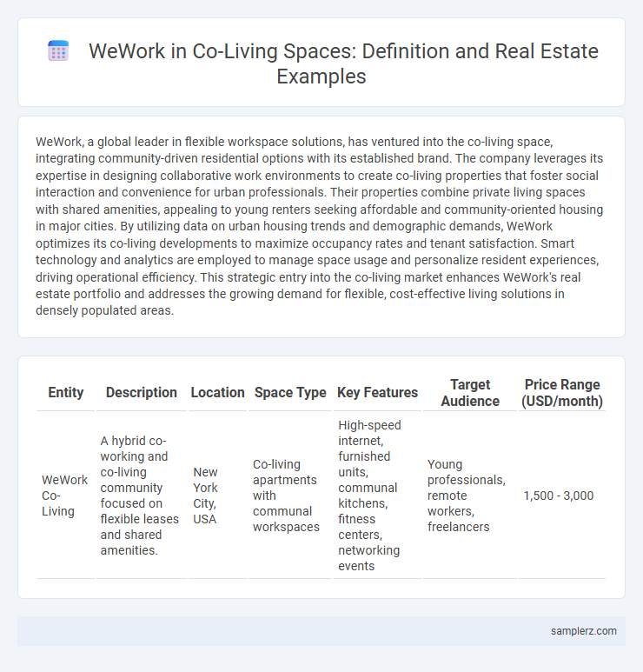Select the Entity column header

coord(65,393)
